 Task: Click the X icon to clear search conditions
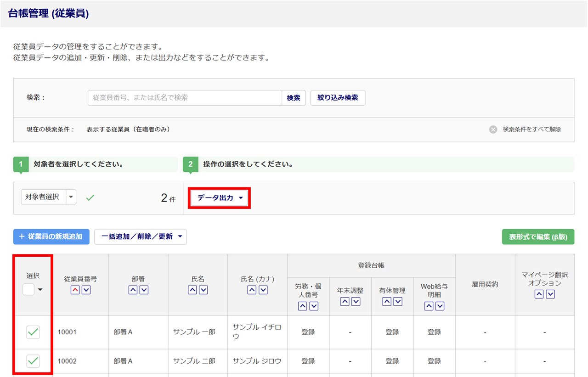(x=493, y=129)
